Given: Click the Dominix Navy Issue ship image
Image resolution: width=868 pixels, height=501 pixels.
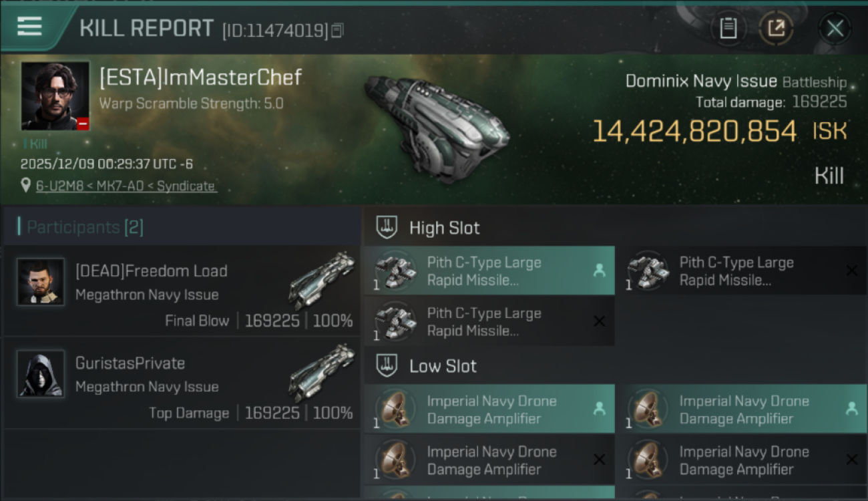Looking at the screenshot, I should tap(437, 127).
